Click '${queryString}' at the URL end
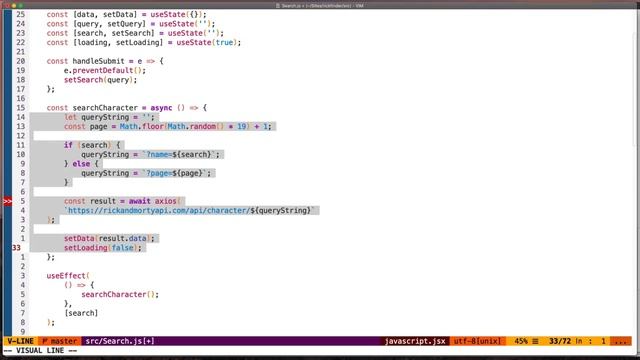Viewport: 640px width, 360px height. pyautogui.click(x=280, y=211)
